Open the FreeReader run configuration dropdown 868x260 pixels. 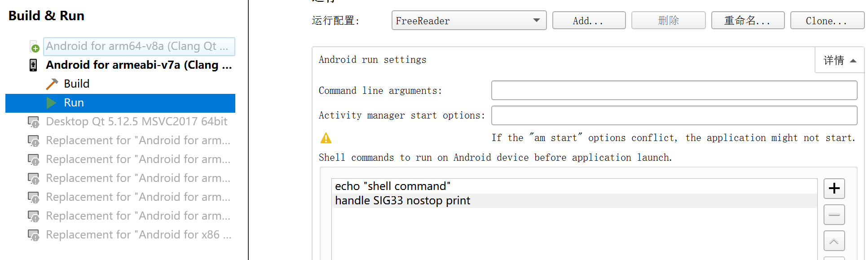[469, 21]
